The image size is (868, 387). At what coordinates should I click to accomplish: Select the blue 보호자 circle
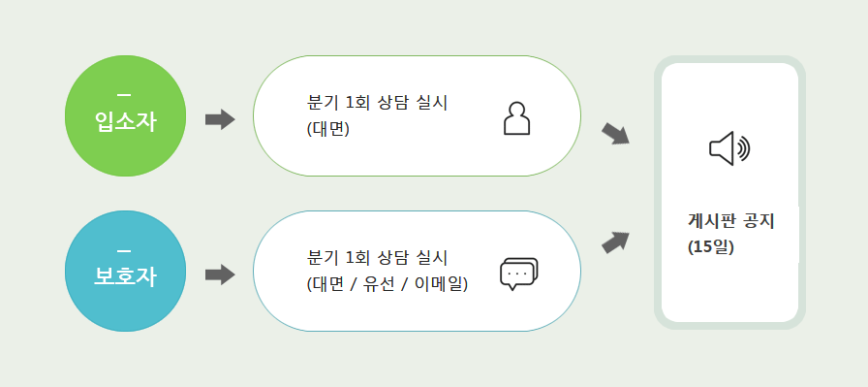pyautogui.click(x=126, y=272)
